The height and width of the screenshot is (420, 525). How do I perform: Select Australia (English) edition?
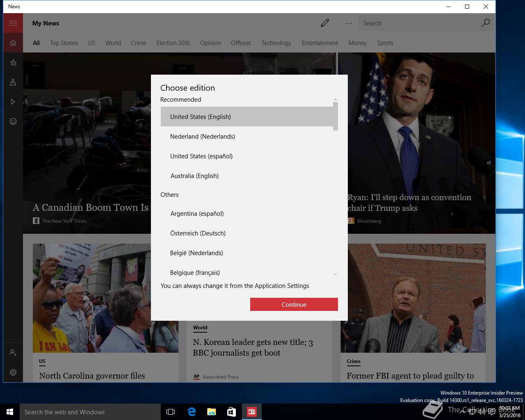pyautogui.click(x=247, y=176)
